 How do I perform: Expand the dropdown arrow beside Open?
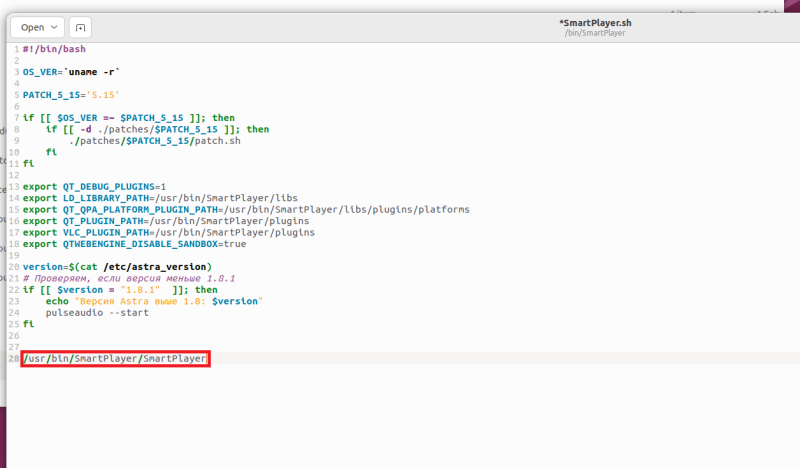pos(54,27)
